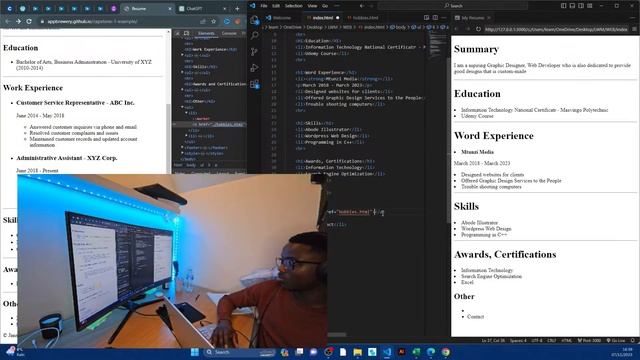Toggle the DevTools inspect element tool
640x360 pixels.
pyautogui.click(x=178, y=33)
